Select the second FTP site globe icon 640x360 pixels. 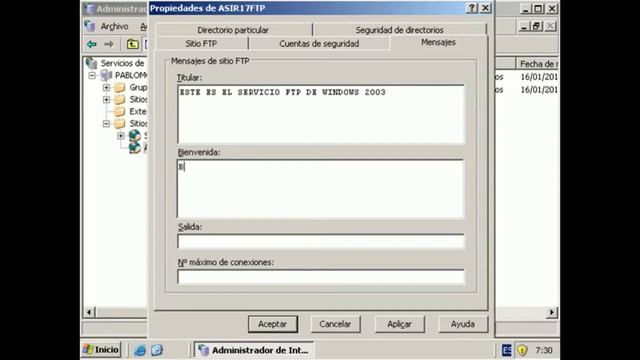tap(135, 147)
